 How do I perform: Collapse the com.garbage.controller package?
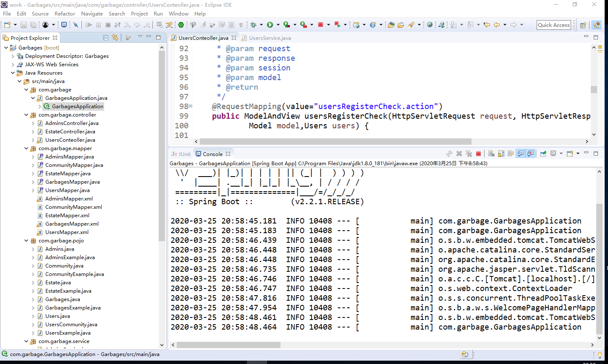click(26, 115)
